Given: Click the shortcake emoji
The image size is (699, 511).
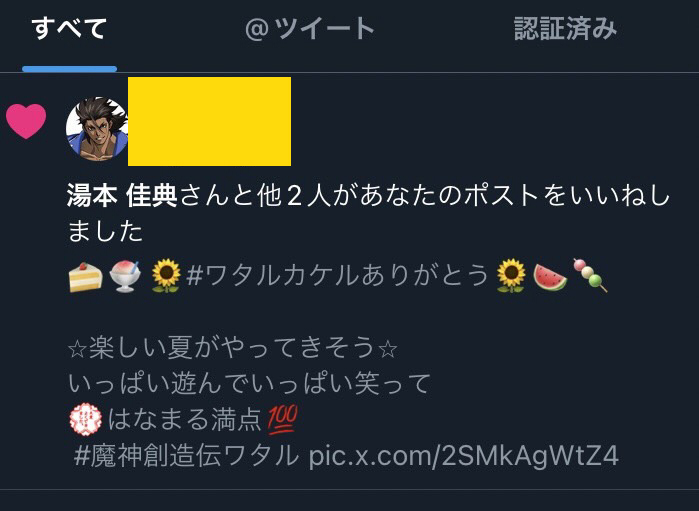Looking at the screenshot, I should (x=86, y=276).
